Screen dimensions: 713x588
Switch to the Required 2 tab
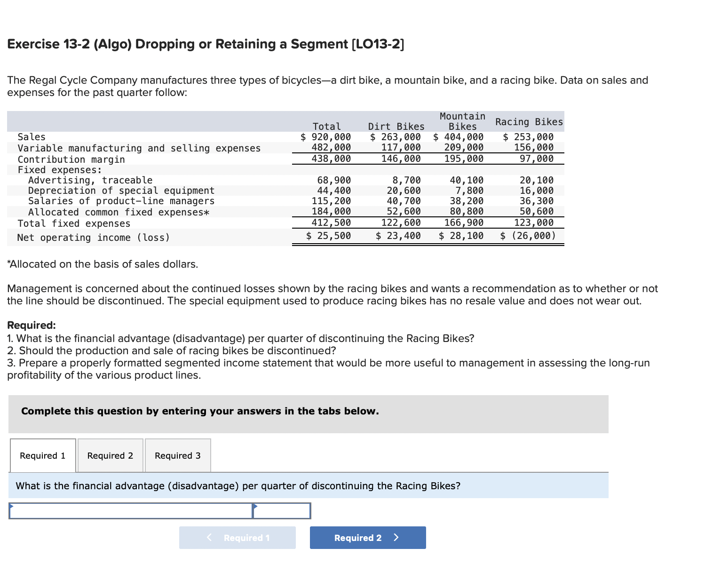coord(110,455)
